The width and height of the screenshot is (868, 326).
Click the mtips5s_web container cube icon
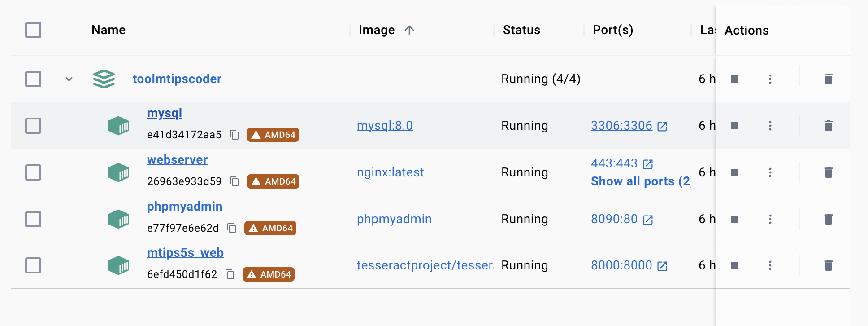click(118, 265)
